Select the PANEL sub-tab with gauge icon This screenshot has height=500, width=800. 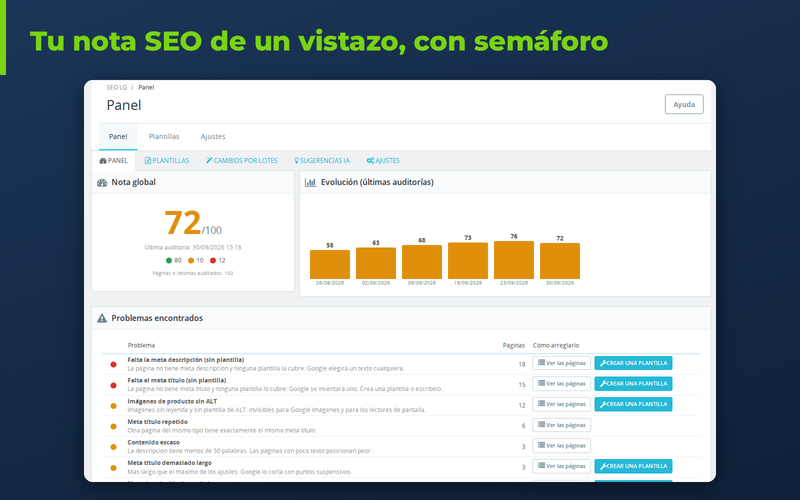point(114,160)
